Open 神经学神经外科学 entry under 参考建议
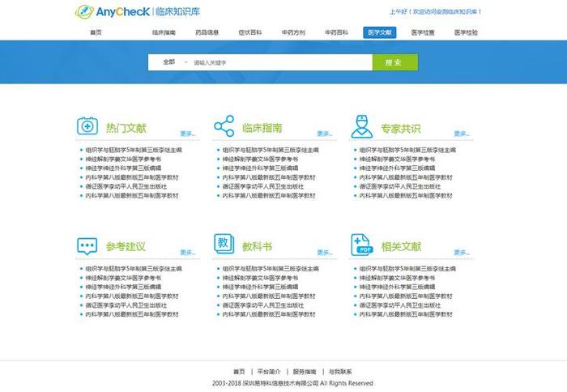The width and height of the screenshot is (567, 392). (x=123, y=287)
